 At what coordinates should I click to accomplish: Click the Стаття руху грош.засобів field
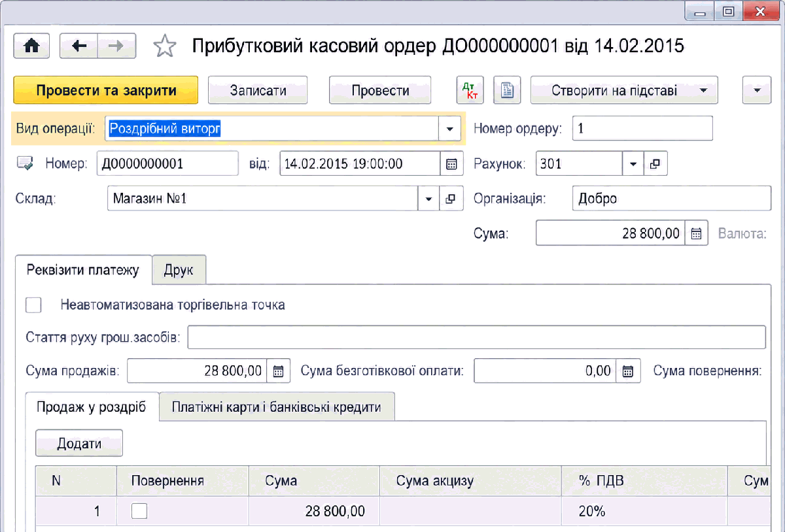pyautogui.click(x=477, y=338)
